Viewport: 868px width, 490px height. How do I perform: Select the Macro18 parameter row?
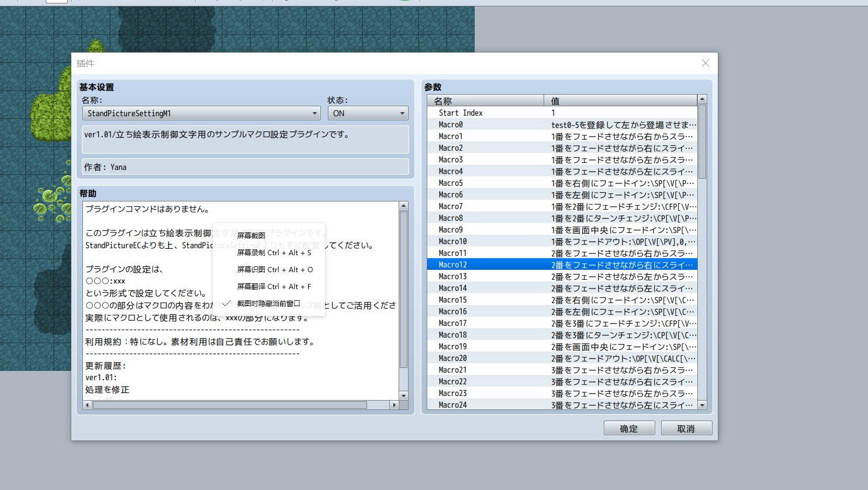pyautogui.click(x=562, y=335)
